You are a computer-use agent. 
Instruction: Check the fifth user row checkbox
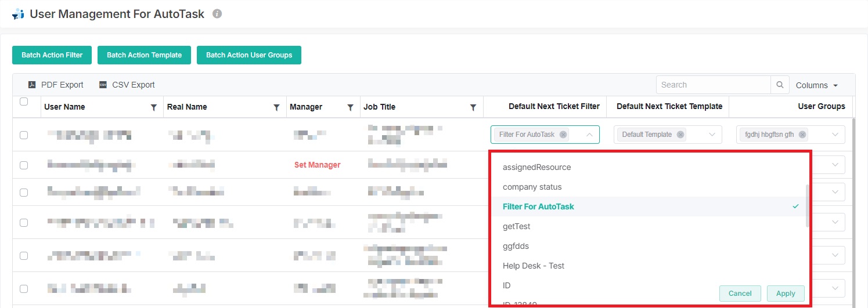tap(24, 256)
